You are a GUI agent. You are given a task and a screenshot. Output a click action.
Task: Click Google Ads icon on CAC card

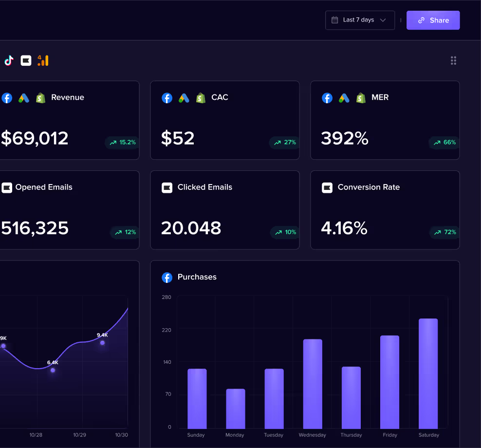click(184, 98)
